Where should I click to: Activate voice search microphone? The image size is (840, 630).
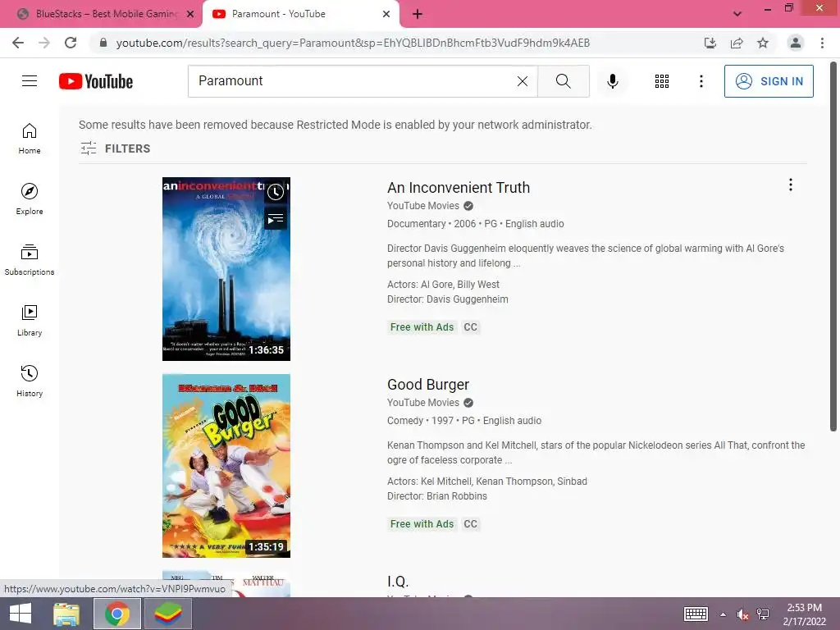(612, 81)
